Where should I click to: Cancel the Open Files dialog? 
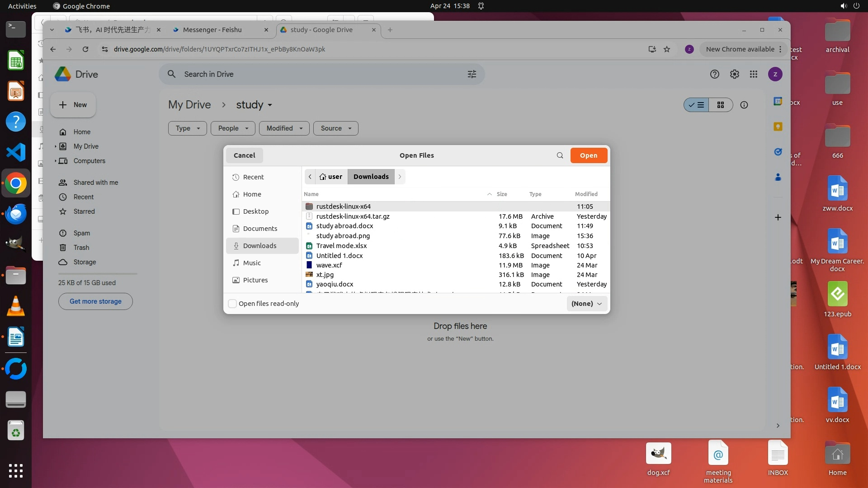244,155
